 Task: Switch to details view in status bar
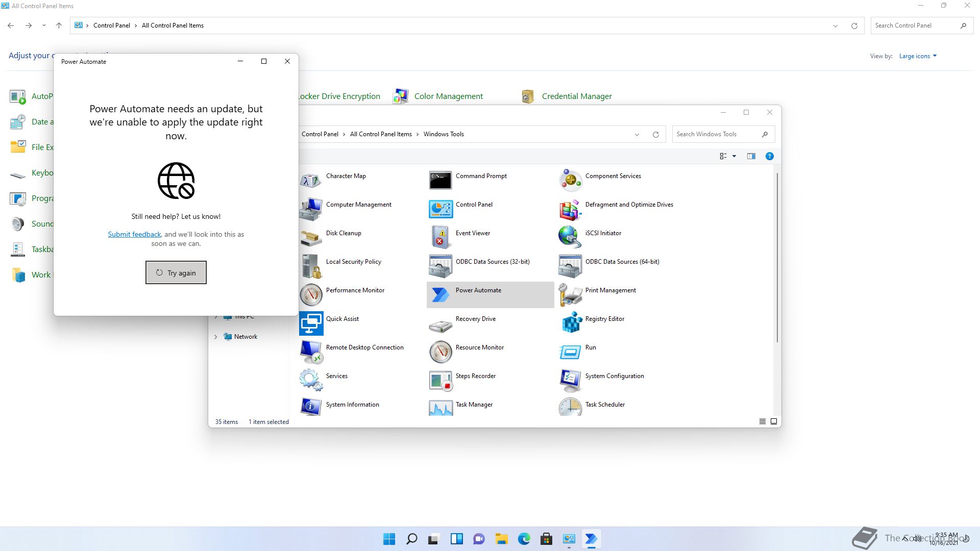(x=763, y=421)
